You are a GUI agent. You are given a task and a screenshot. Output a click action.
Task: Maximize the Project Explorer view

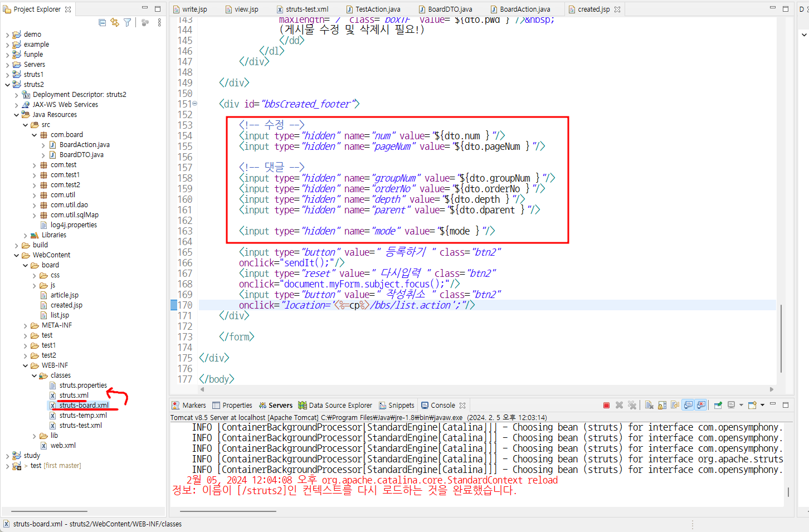tap(158, 8)
